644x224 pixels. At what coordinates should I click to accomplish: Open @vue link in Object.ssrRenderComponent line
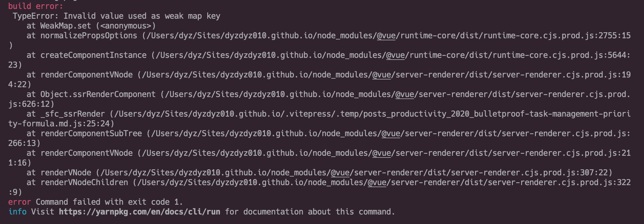coord(404,94)
